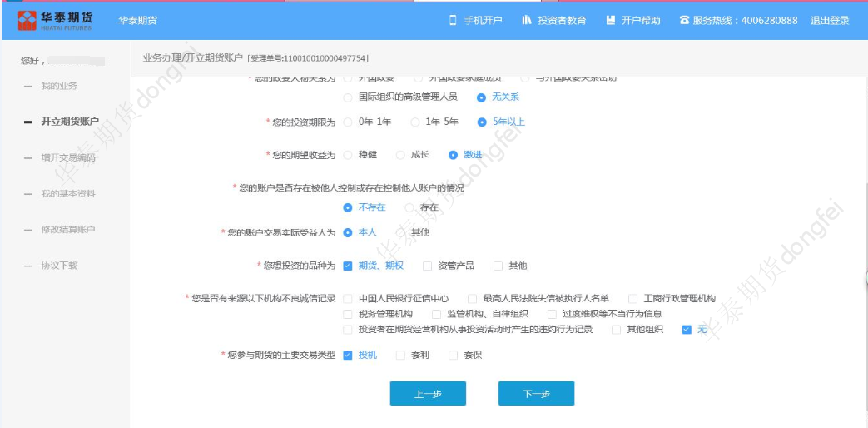Select 开立期货账户 sidebar item
868x428 pixels.
pyautogui.click(x=69, y=122)
